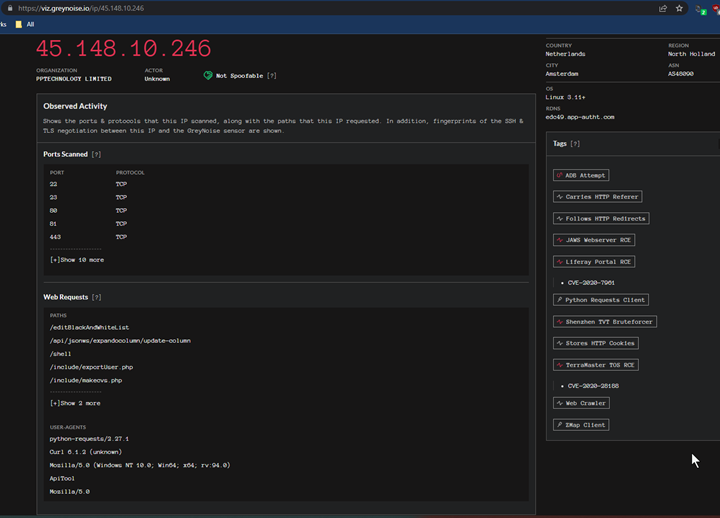Click the browser extensions icon with badge
The height and width of the screenshot is (518, 720).
coord(700,9)
